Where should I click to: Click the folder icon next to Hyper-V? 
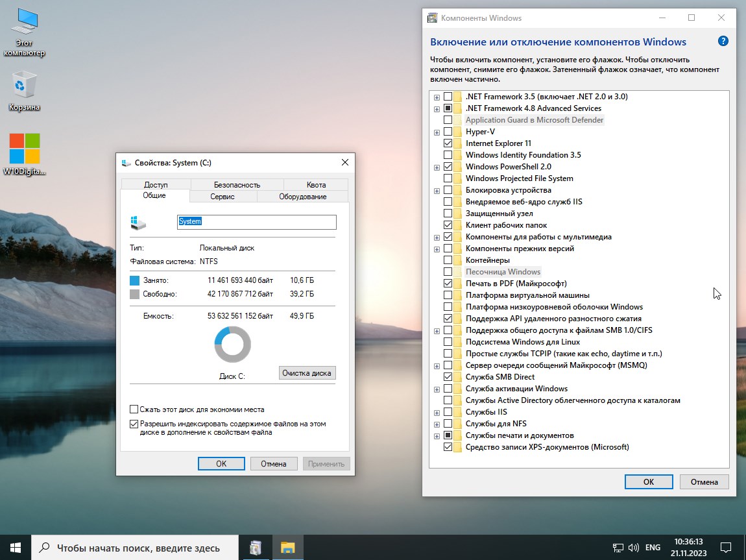[x=458, y=132]
